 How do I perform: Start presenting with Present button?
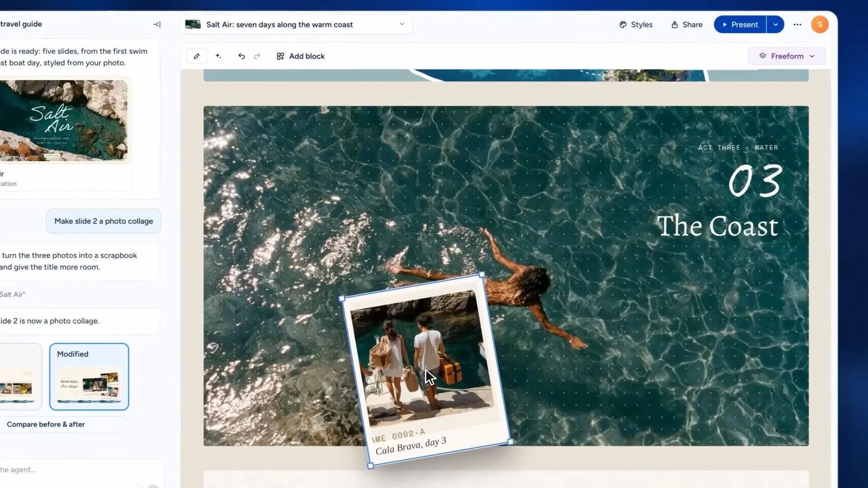[x=740, y=24]
